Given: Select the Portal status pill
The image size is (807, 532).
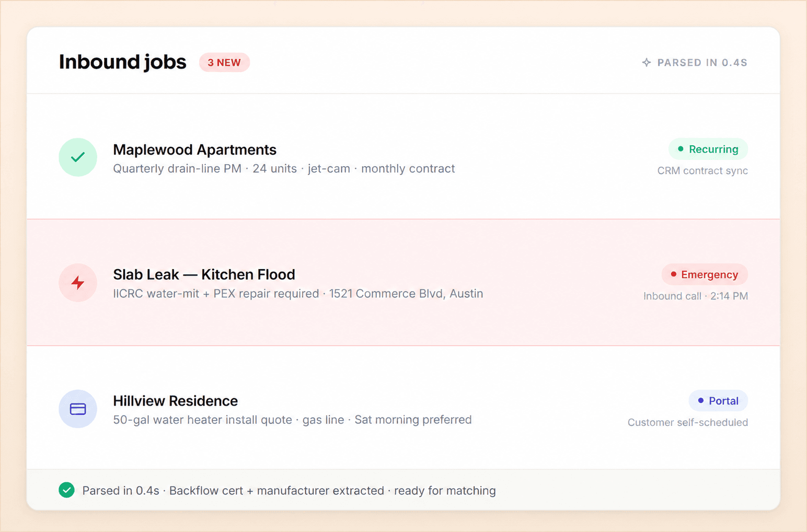Looking at the screenshot, I should click(x=718, y=401).
